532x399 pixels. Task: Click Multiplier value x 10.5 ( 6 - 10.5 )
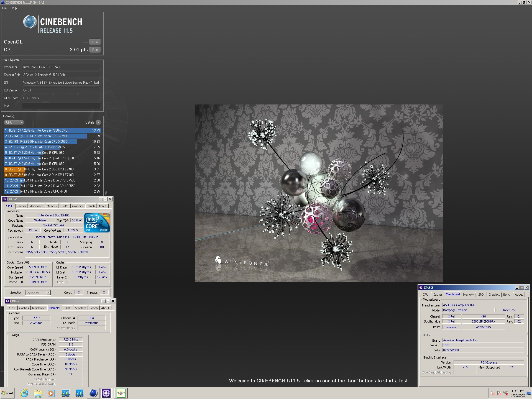click(38, 272)
